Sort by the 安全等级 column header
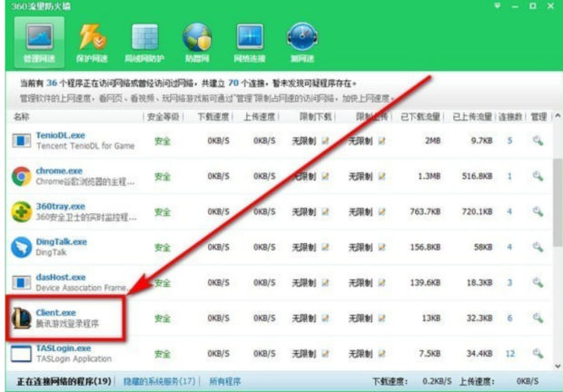The image size is (563, 392). click(x=163, y=116)
